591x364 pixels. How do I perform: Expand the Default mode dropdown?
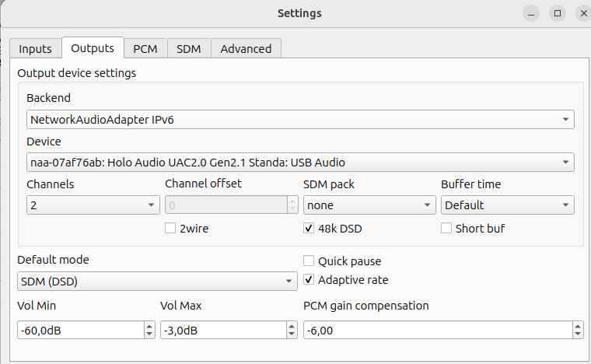coord(157,281)
